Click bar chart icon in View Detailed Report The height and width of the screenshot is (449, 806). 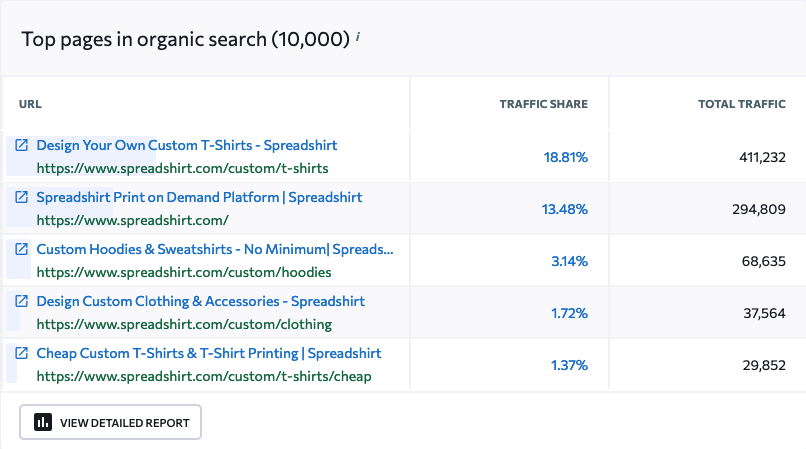[43, 422]
